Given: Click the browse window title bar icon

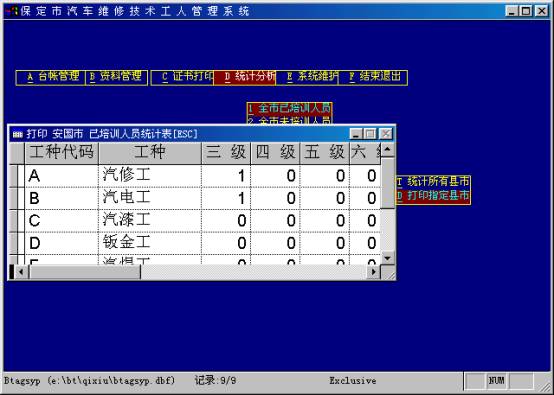Looking at the screenshot, I should (18, 134).
